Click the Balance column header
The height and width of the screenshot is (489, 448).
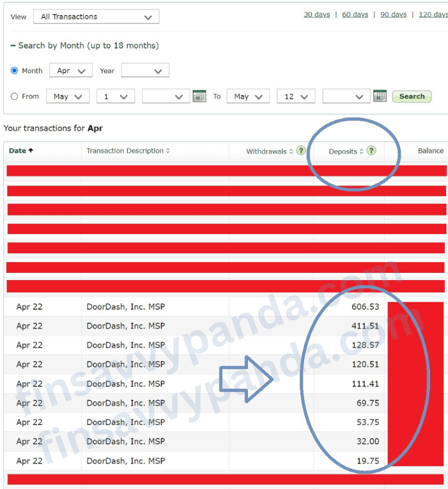click(431, 151)
